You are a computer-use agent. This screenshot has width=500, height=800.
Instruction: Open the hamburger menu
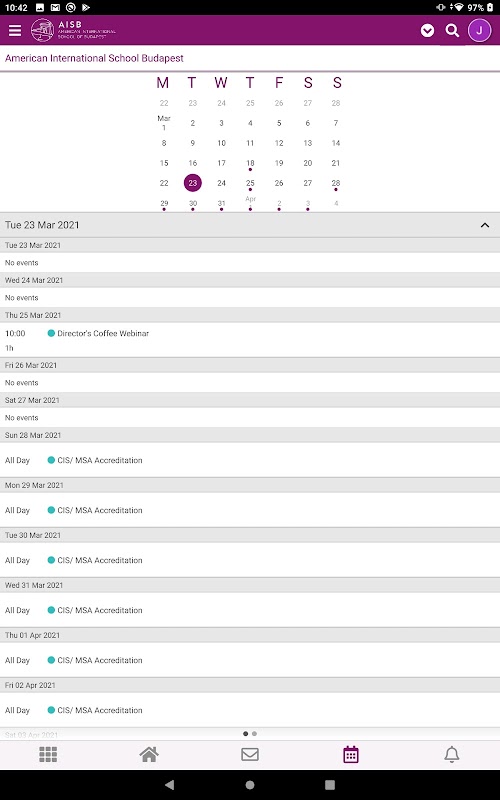(15, 31)
